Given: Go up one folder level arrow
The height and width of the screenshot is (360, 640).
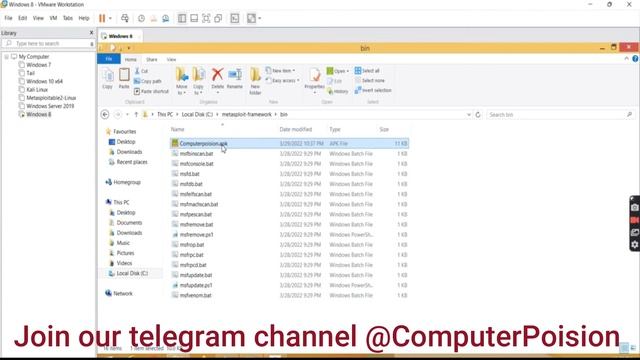Looking at the screenshot, I should (136, 115).
